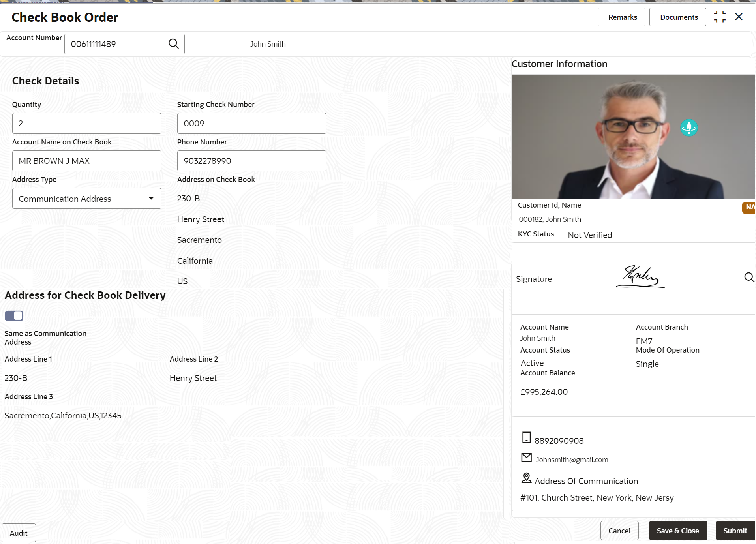
Task: Click the Customer Information heading
Action: point(559,64)
